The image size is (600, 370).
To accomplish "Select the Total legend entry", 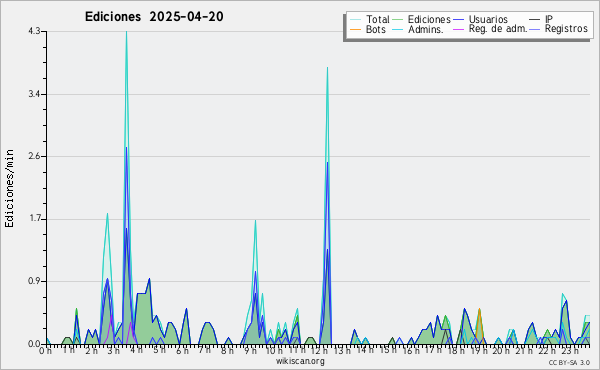I will [378, 19].
